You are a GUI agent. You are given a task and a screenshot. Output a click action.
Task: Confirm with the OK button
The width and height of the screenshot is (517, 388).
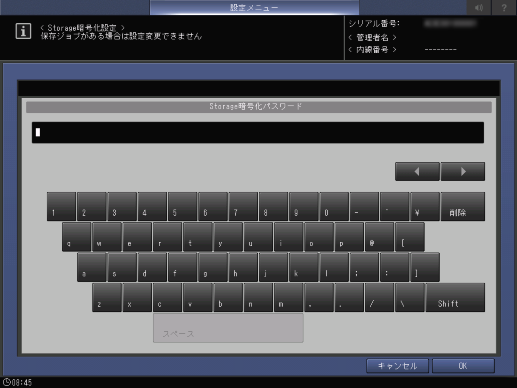(x=463, y=366)
